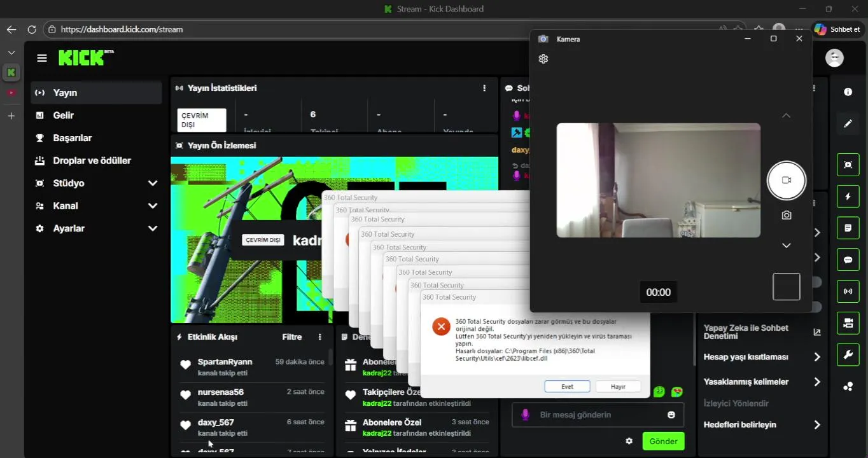Open Başarılar in sidebar

pos(97,138)
